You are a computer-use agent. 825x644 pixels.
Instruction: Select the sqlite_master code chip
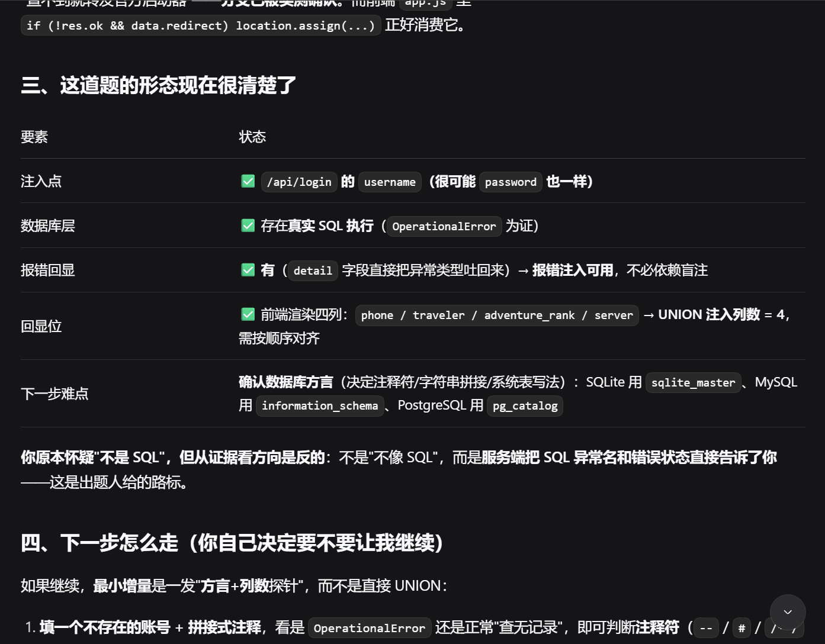[x=693, y=382]
